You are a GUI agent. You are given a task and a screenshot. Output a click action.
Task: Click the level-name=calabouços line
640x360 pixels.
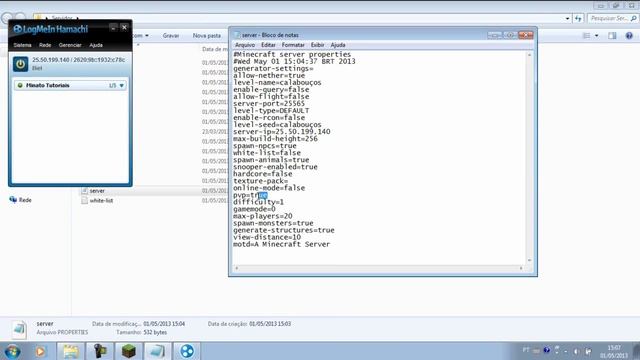coord(277,82)
